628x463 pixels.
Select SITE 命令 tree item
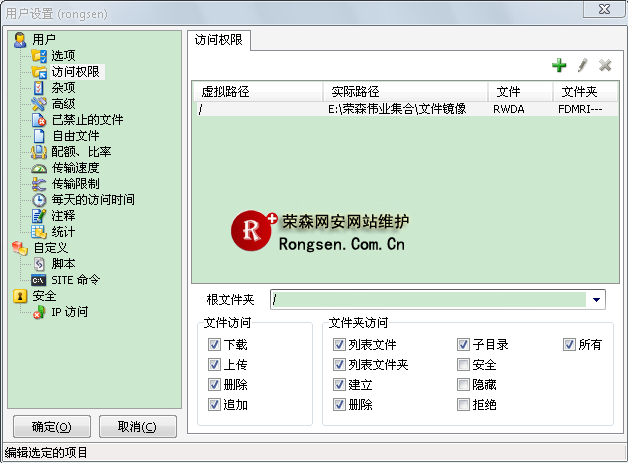pos(76,280)
